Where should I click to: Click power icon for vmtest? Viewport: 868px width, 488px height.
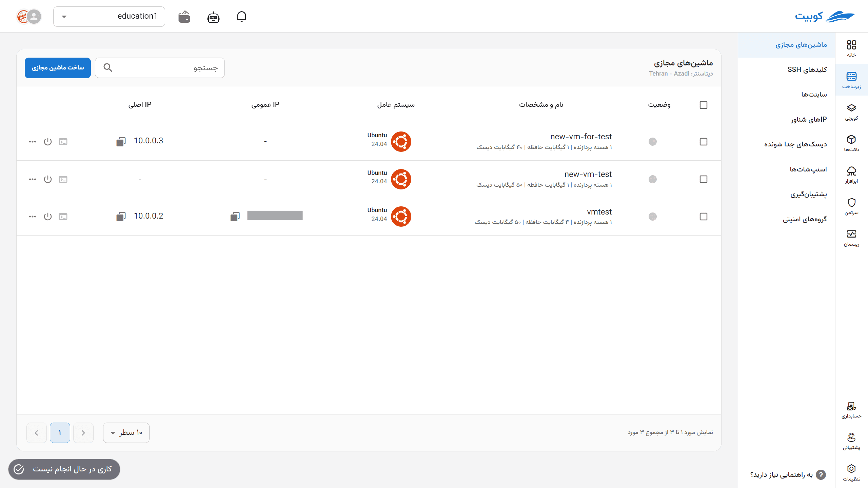click(48, 217)
